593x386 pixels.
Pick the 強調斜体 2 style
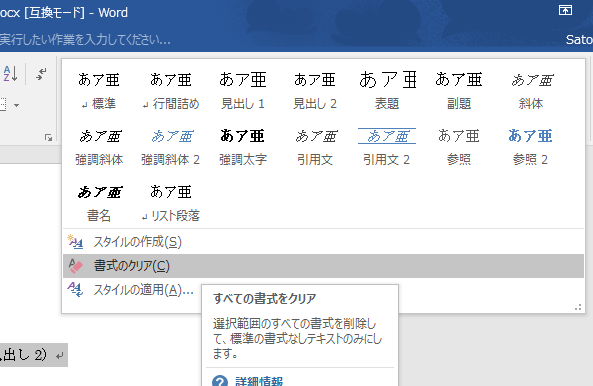coord(171,147)
